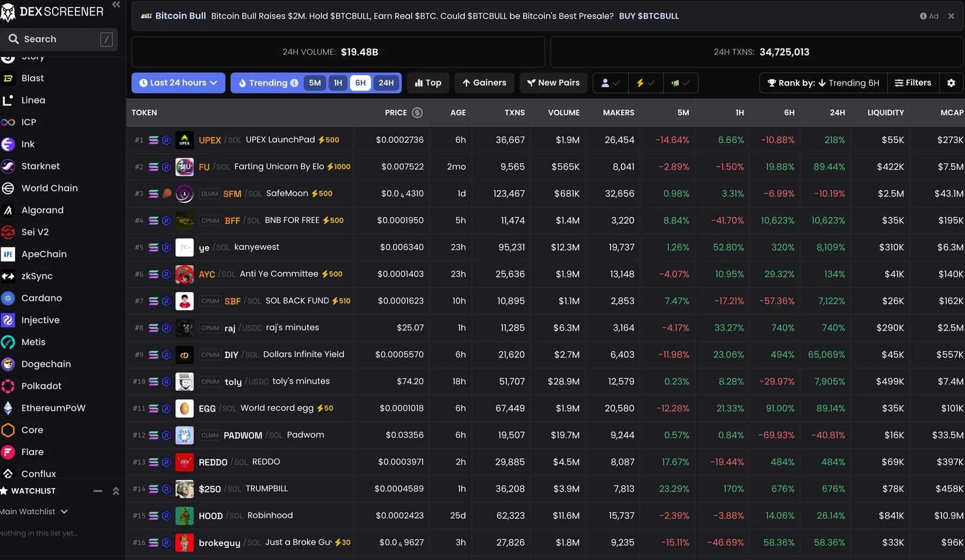Toggle the ads filter with megaphone icon
Screen dimensions: 965x560
click(x=680, y=83)
